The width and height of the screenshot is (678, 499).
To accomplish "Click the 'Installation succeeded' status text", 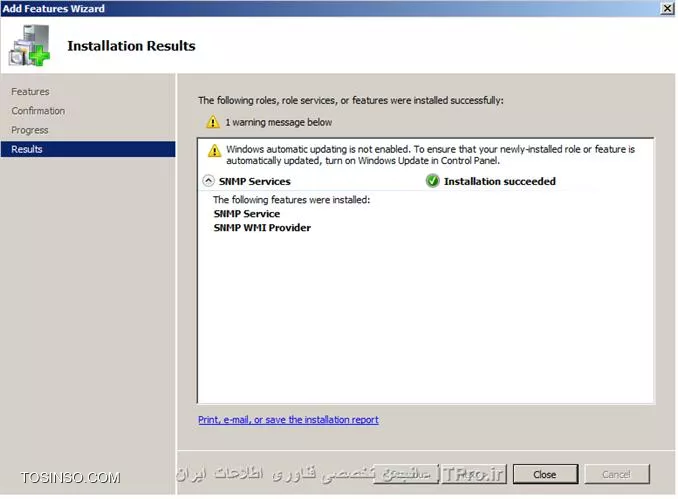I will tap(500, 181).
